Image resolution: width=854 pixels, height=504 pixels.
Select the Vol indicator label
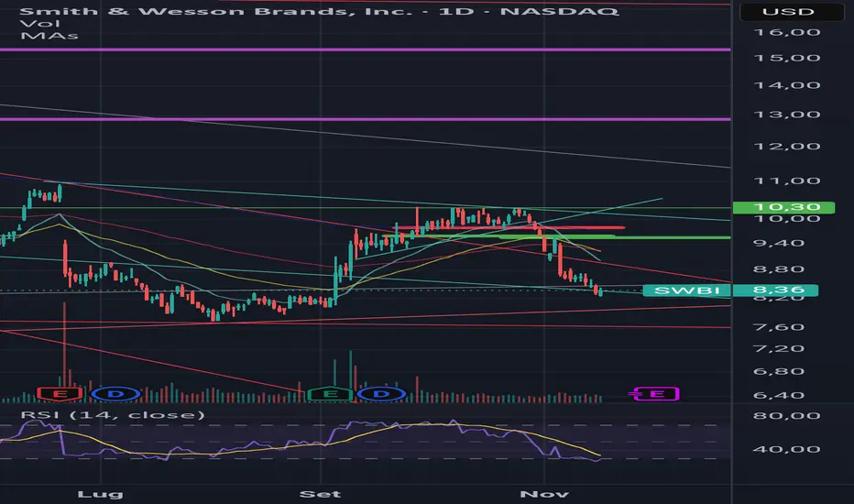click(39, 24)
